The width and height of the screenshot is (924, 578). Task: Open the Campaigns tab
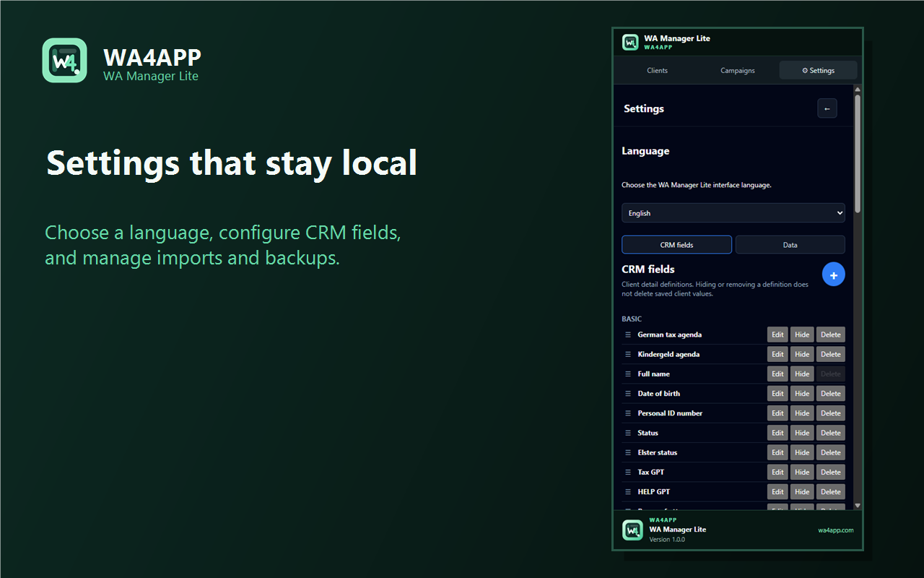[x=738, y=70]
